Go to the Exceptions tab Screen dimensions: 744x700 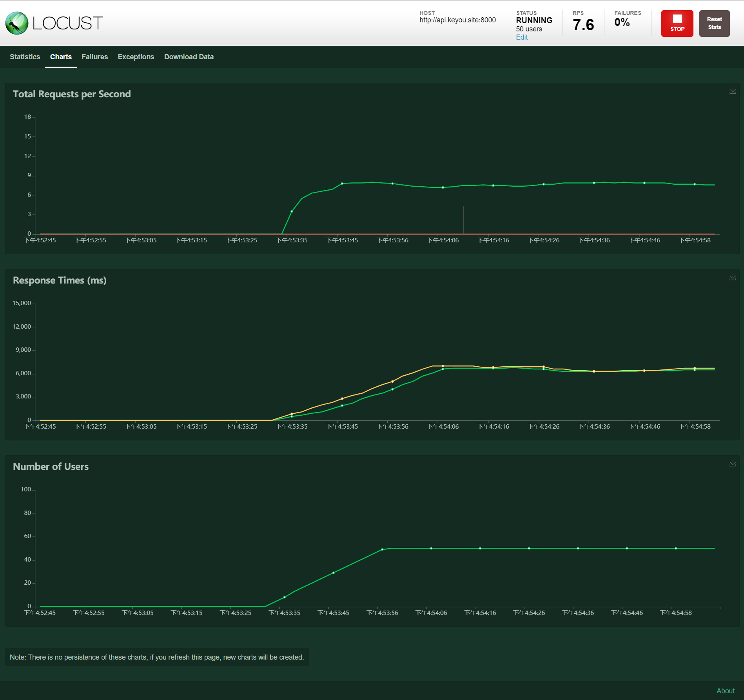point(136,57)
